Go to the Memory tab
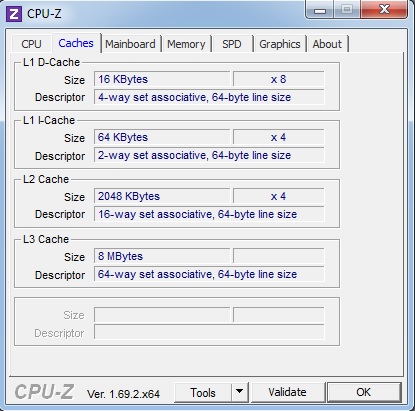 (x=186, y=44)
